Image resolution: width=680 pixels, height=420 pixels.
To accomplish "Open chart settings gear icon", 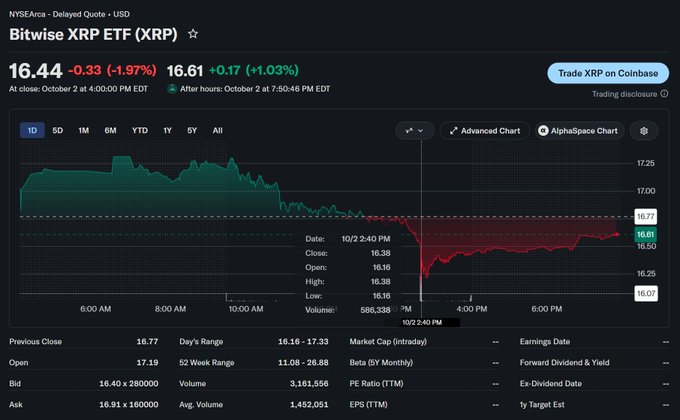I will [x=644, y=131].
